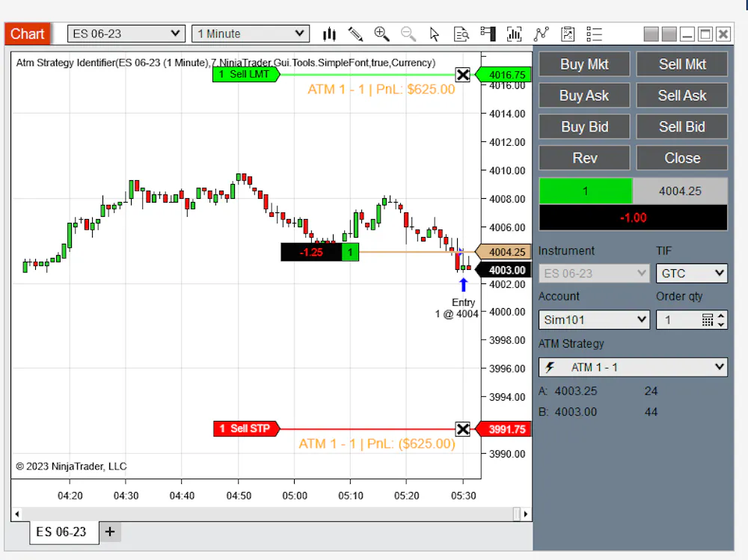Image resolution: width=748 pixels, height=560 pixels.
Task: Click right arrow of horizontal scrollbar
Action: [526, 514]
